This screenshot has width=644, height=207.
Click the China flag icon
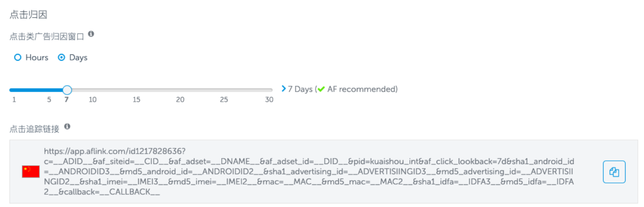tap(31, 172)
